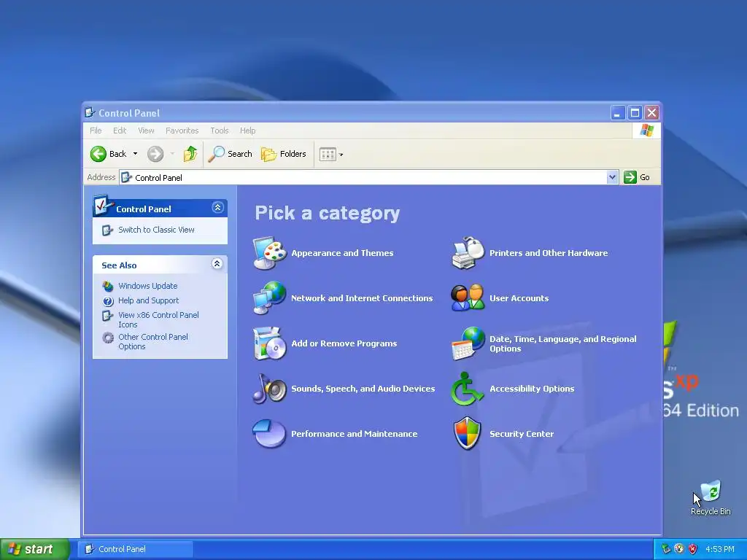Open Appearance and Themes palette icon
The image size is (747, 560).
click(270, 253)
